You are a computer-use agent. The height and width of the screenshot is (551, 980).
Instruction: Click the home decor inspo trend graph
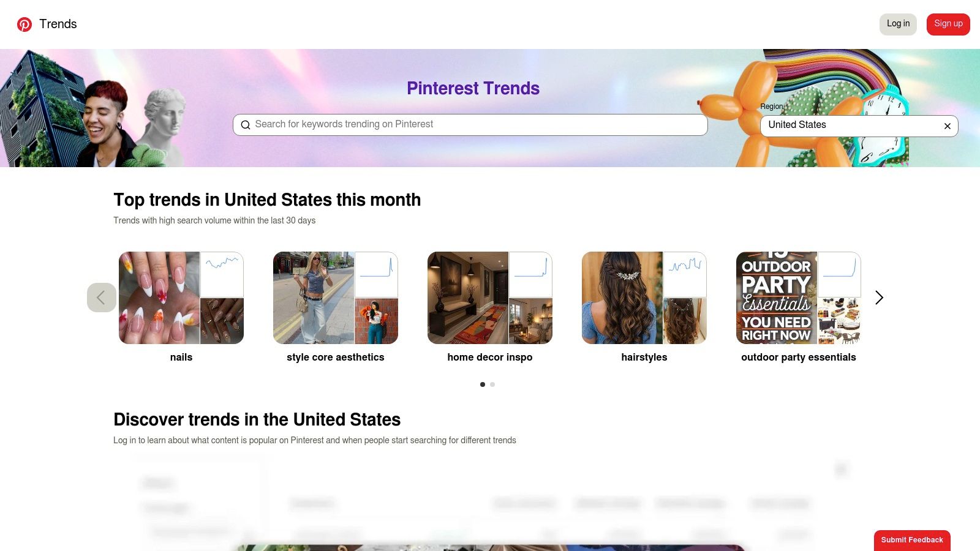[x=530, y=275]
